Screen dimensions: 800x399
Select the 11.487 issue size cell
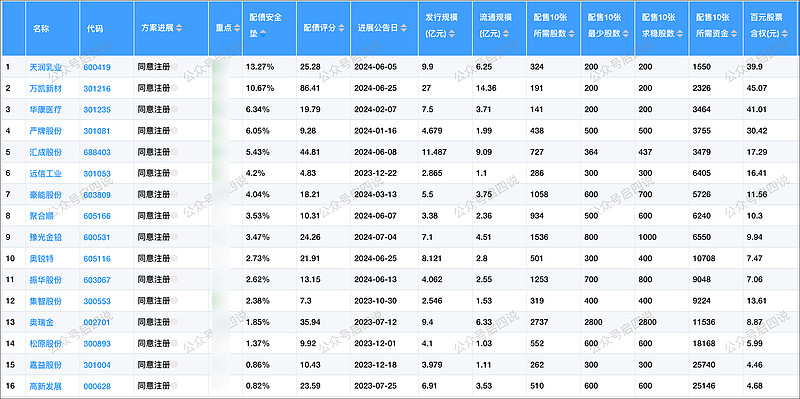coord(445,152)
